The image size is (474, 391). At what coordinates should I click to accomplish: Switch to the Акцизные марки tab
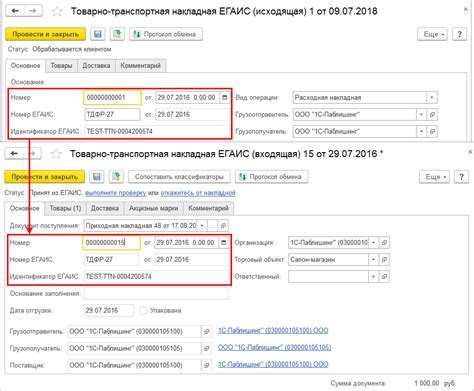click(153, 208)
